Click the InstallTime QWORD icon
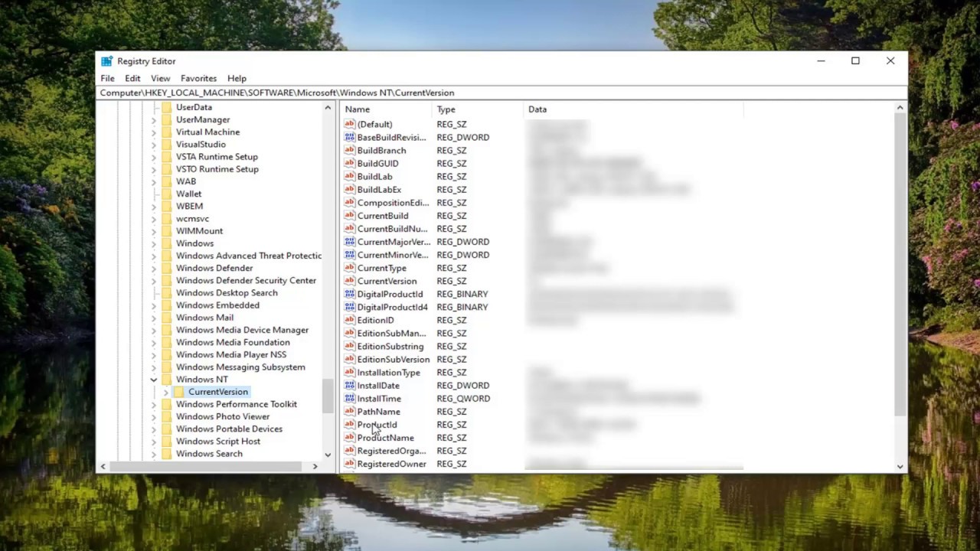 (x=350, y=398)
